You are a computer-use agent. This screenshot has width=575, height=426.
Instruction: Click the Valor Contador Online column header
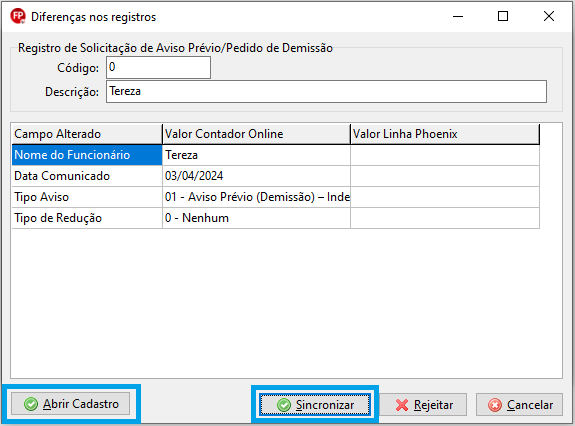pyautogui.click(x=256, y=134)
